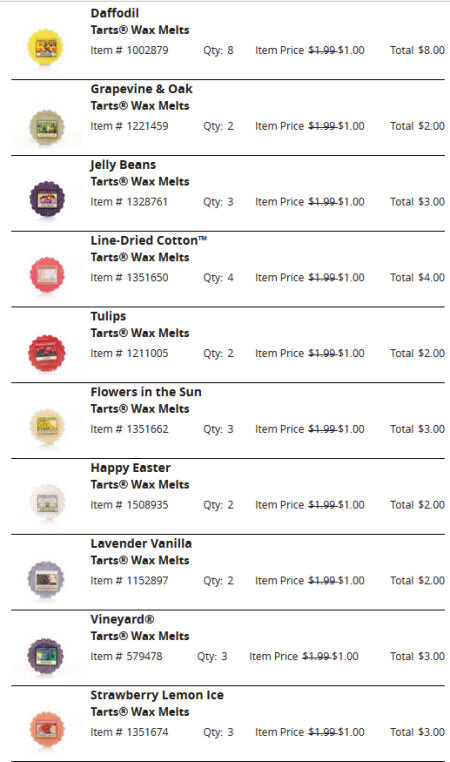Screen dimensions: 450x762
Task: Click the Strawberry Lemon Ice title
Action: [157, 695]
